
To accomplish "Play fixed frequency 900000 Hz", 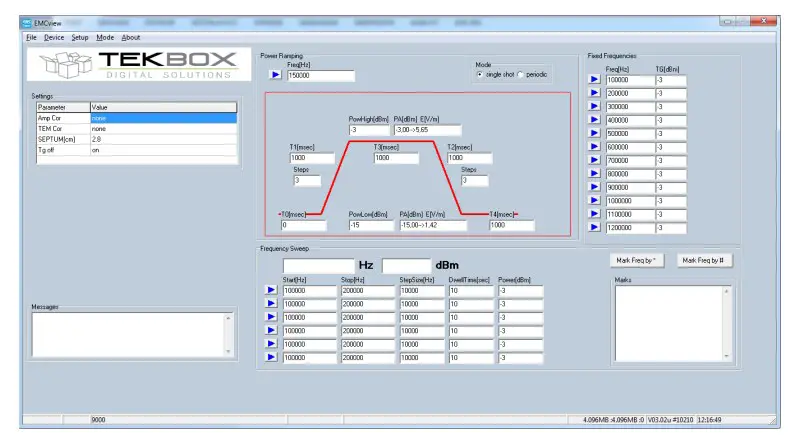I will pos(594,187).
